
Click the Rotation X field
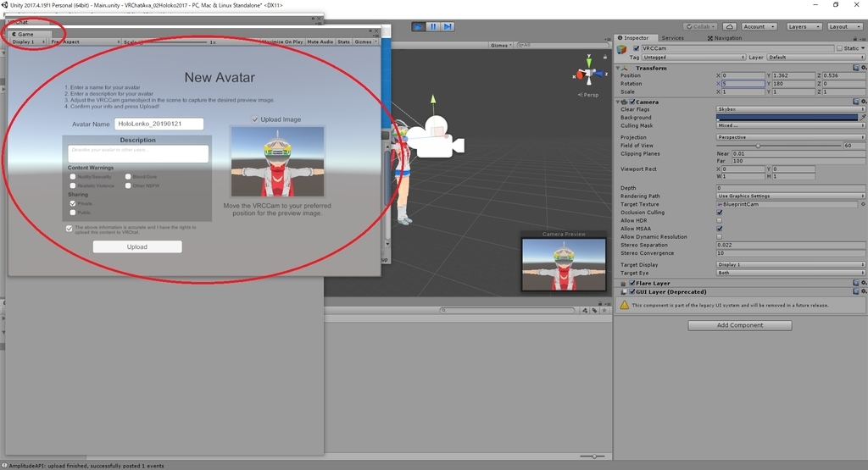pyautogui.click(x=743, y=84)
